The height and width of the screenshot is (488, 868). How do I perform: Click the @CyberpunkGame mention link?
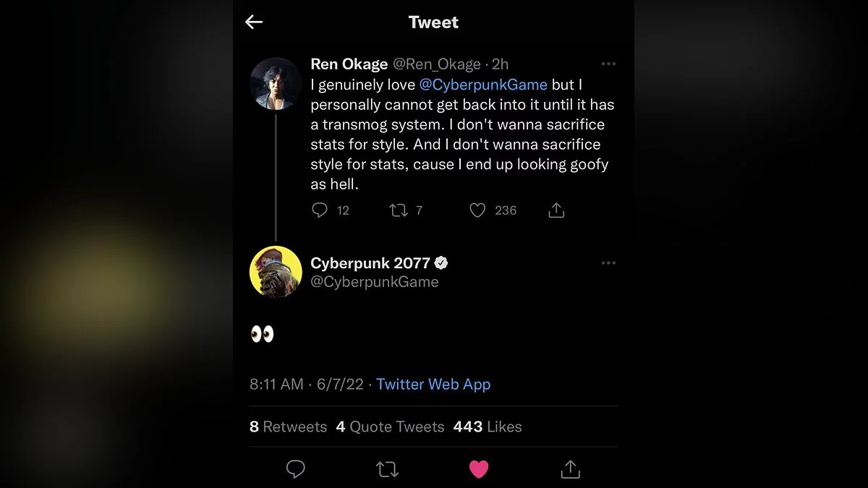tap(483, 85)
